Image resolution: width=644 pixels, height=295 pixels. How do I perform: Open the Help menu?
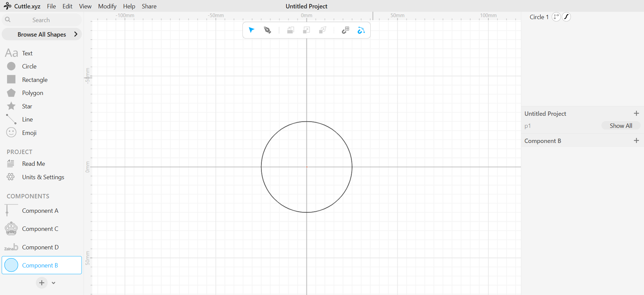click(x=129, y=6)
